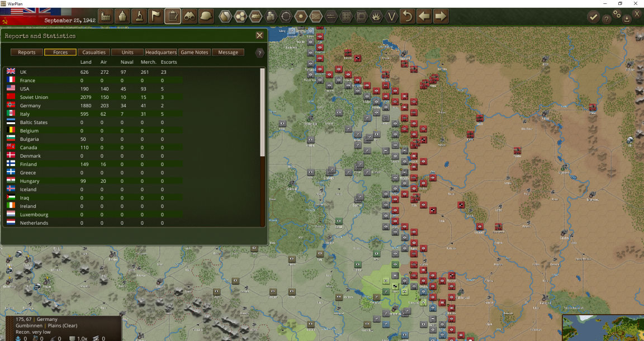The width and height of the screenshot is (644, 341).
Task: Select the Forces tab
Action: [60, 52]
